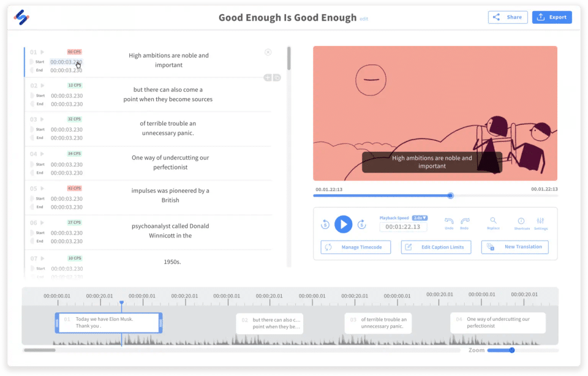Click the 12 CPS badge on caption 02
The height and width of the screenshot is (376, 588).
pos(74,85)
